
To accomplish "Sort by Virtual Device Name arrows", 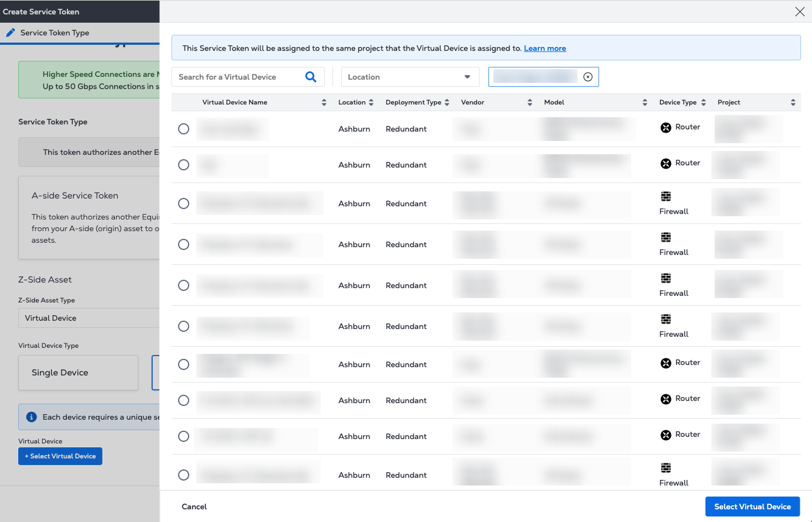I will click(x=324, y=102).
